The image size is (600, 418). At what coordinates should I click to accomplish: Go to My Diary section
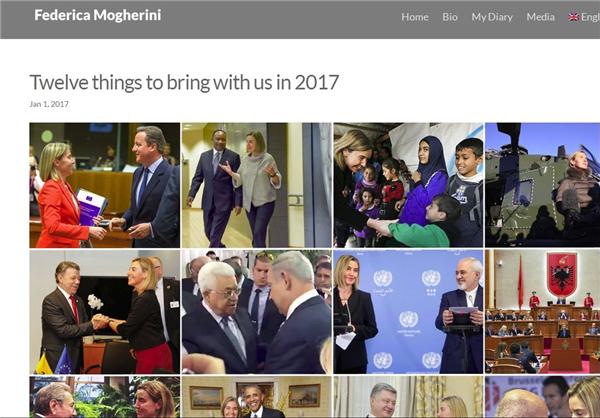[x=492, y=17]
